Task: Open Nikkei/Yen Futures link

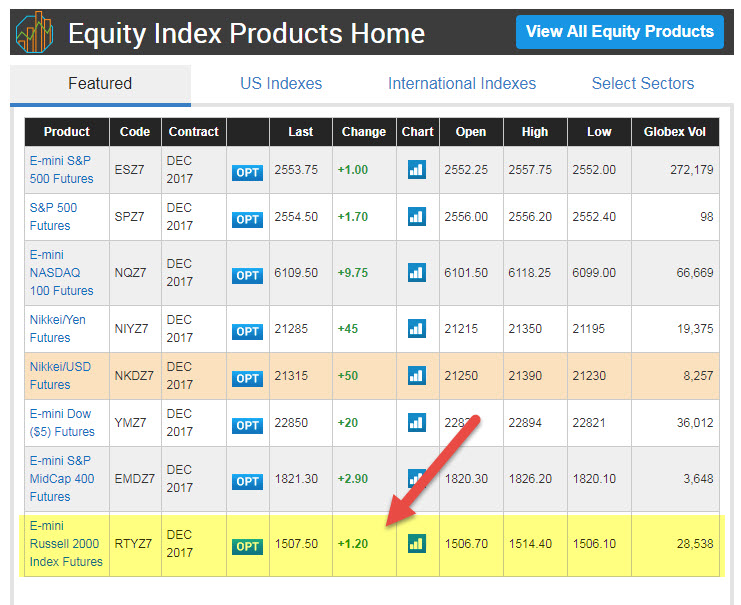Action: coord(58,328)
